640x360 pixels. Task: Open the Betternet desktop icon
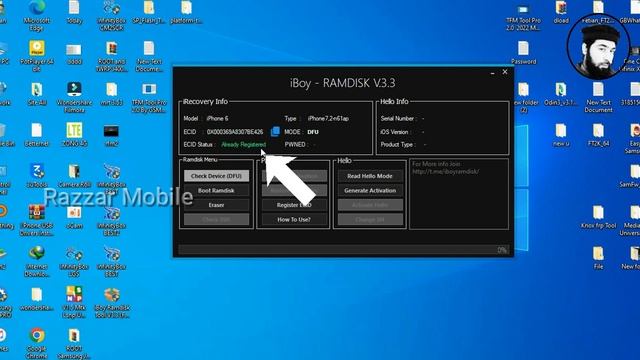[x=37, y=135]
